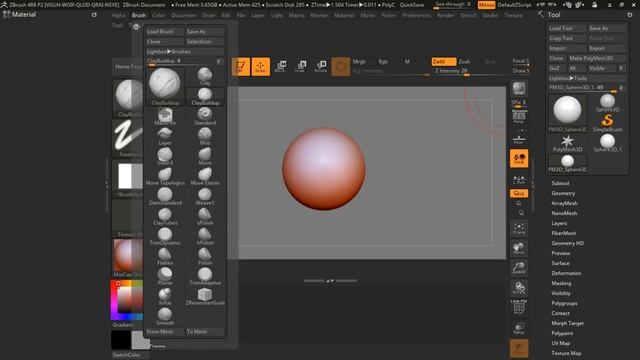
Task: Choose the Polish brush
Action: [x=205, y=256]
